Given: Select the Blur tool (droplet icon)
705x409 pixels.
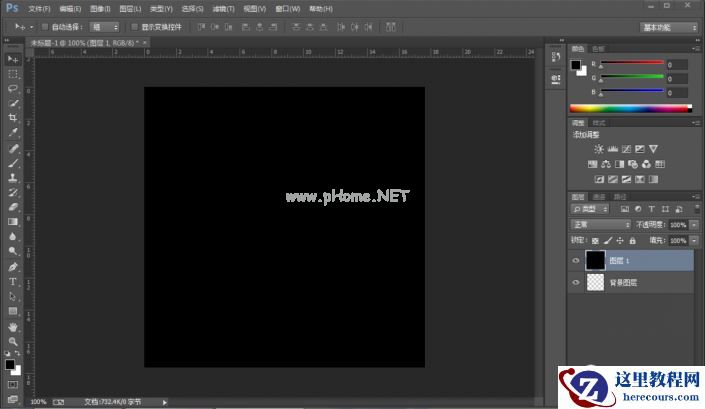Looking at the screenshot, I should pyautogui.click(x=13, y=236).
